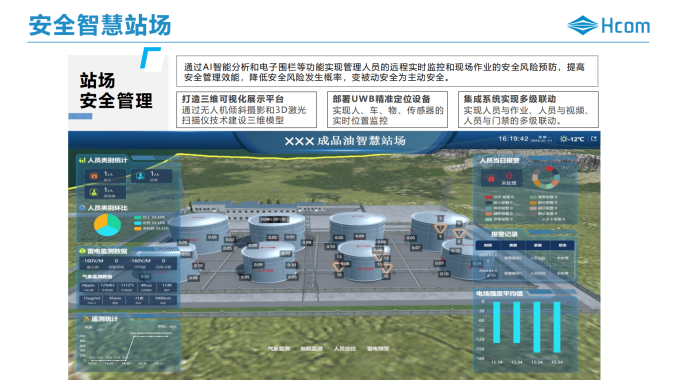Click the green contractor icon in 人员类别统计
The height and width of the screenshot is (380, 677).
pos(94,192)
